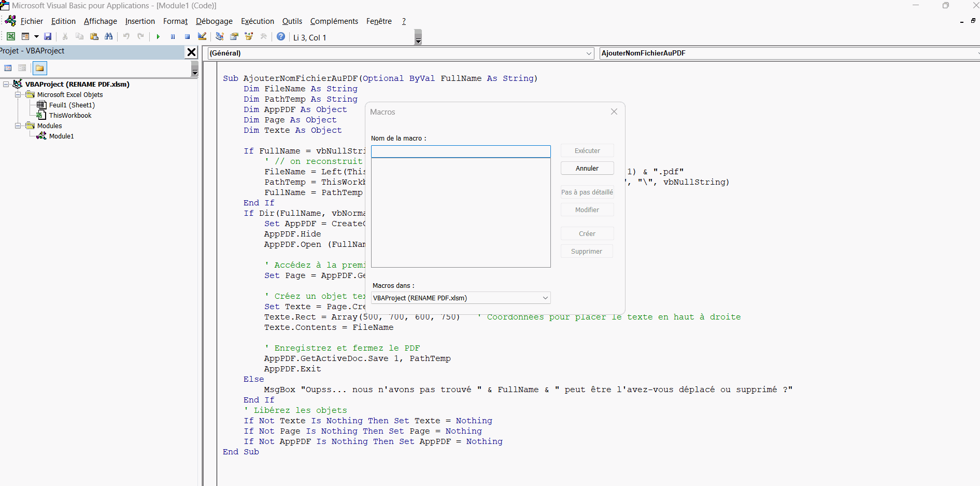
Task: Toggle Design Mode icon in toolbar
Action: [202, 36]
